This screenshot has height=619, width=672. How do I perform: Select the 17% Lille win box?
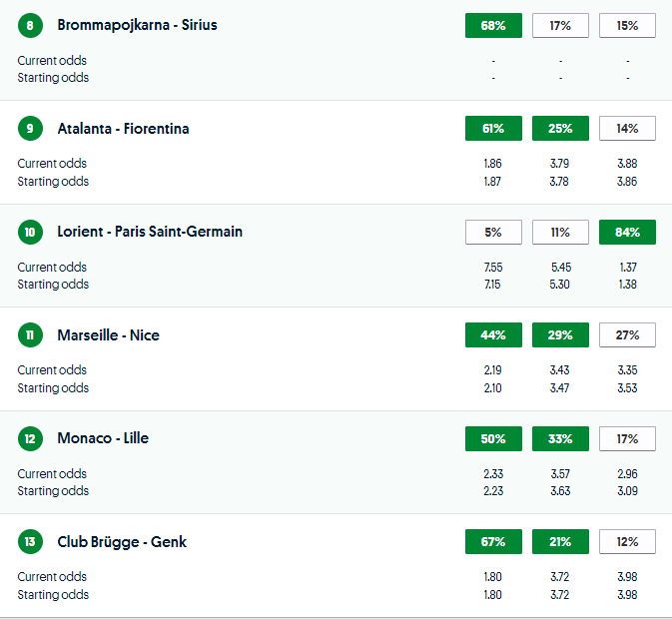[x=627, y=438]
